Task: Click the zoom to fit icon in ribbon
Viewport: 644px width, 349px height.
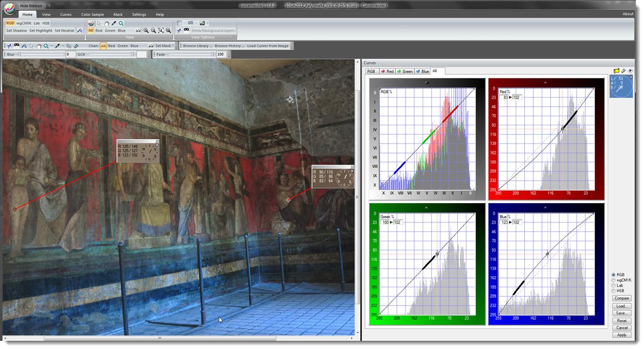Action: [x=161, y=30]
